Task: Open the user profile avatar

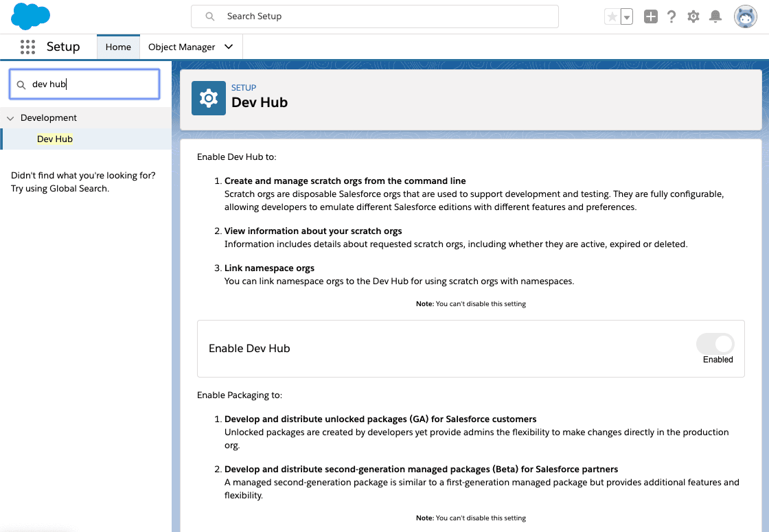Action: [x=745, y=17]
